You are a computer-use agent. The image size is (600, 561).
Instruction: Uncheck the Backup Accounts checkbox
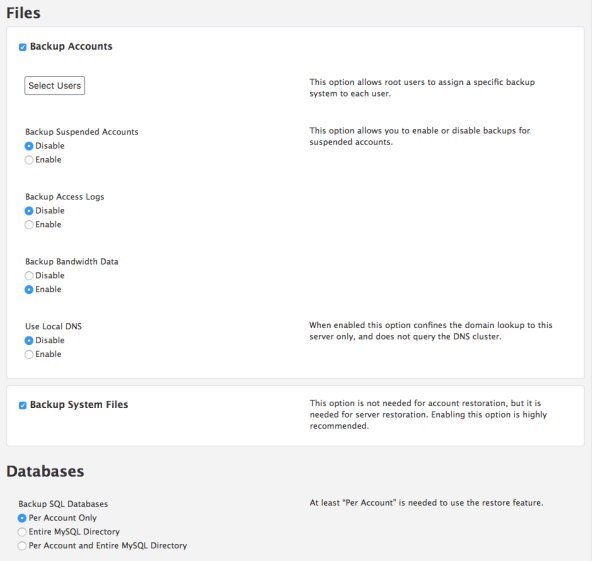point(23,47)
